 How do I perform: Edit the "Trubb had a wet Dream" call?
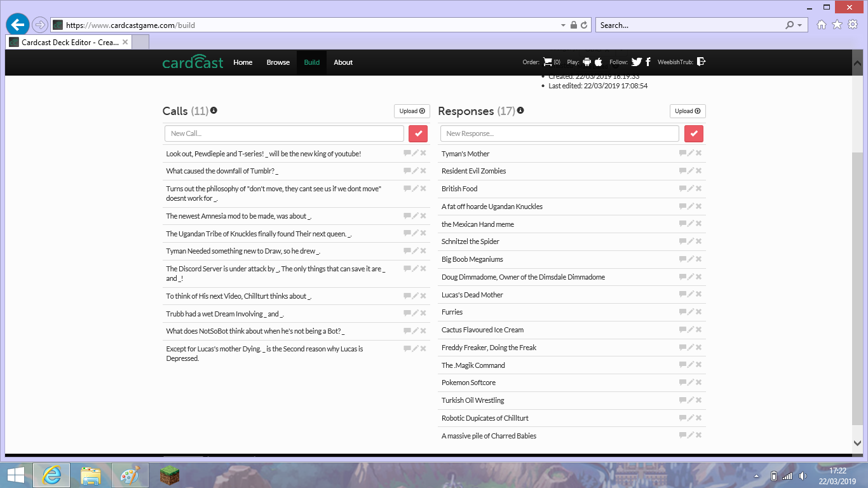415,313
